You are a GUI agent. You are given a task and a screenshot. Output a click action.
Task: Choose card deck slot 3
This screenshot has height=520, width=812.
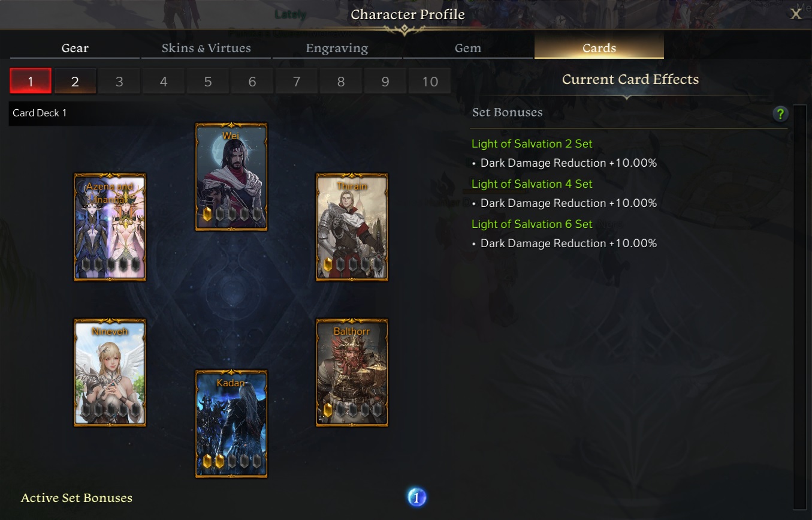pos(119,82)
